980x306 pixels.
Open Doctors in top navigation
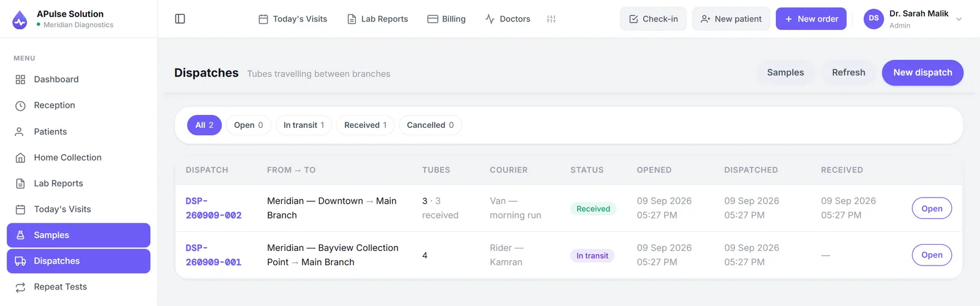[508, 19]
